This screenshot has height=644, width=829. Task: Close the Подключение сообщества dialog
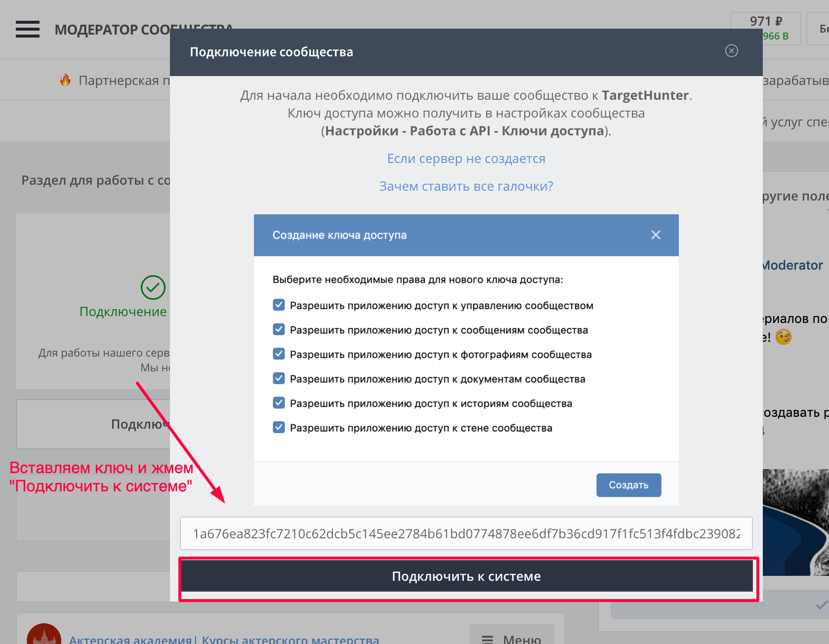point(731,51)
